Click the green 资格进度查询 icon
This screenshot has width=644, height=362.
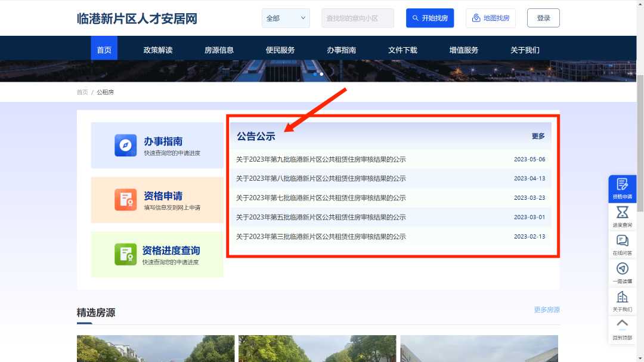pyautogui.click(x=125, y=254)
